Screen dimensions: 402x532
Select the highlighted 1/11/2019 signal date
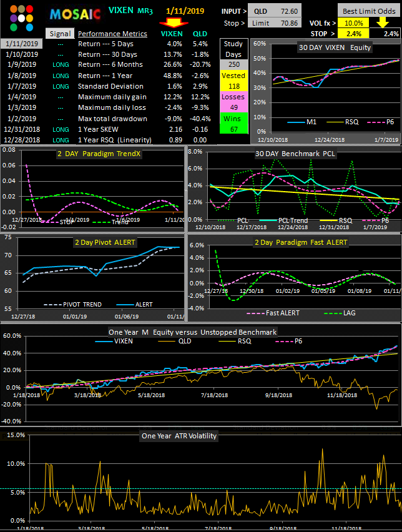(x=22, y=44)
